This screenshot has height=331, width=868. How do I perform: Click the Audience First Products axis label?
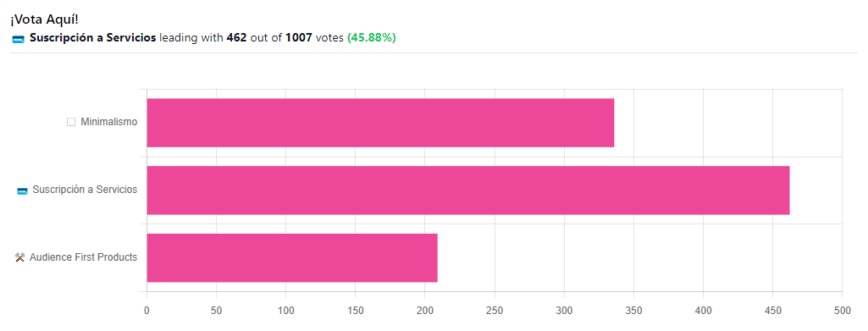[84, 257]
